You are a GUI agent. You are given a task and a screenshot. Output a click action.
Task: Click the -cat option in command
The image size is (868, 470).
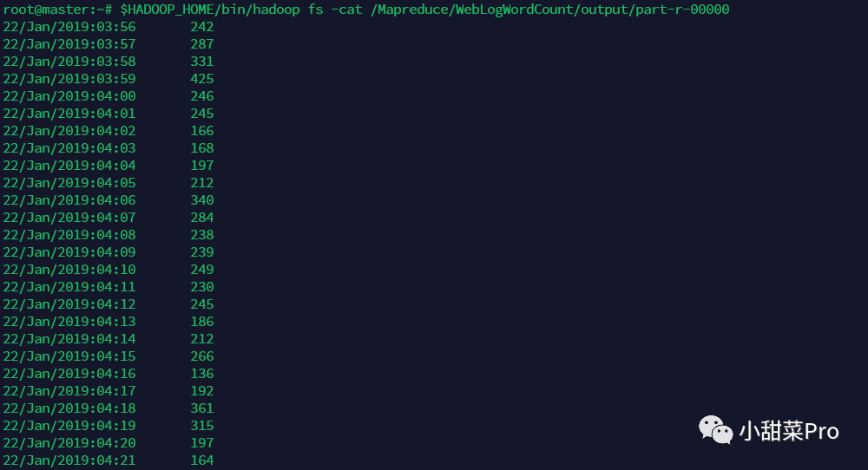point(346,10)
